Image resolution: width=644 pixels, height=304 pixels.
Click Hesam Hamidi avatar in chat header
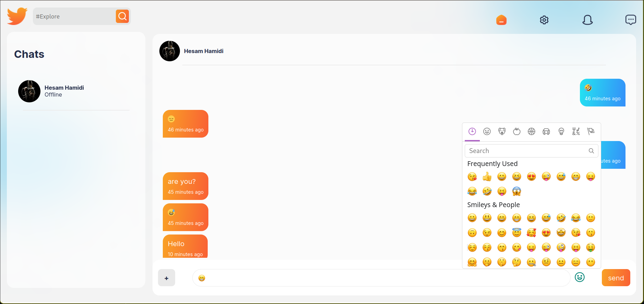170,51
